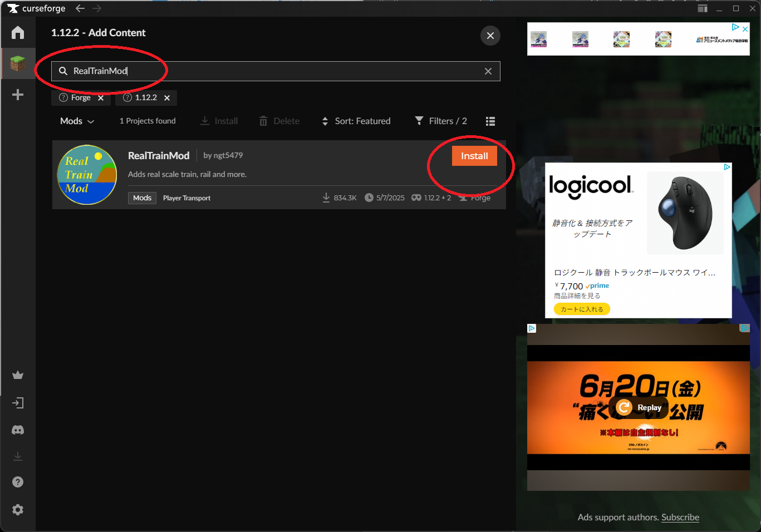Click the toolbar Delete button

[x=279, y=121]
